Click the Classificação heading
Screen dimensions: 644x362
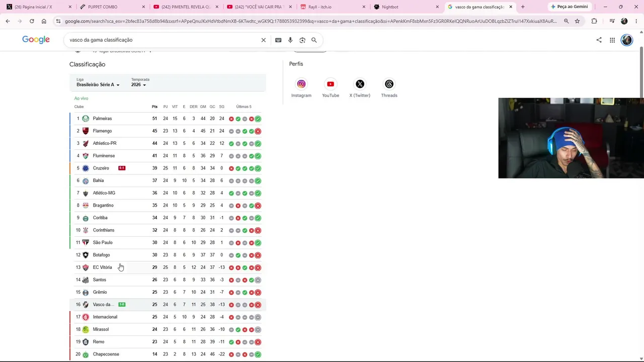(x=87, y=64)
